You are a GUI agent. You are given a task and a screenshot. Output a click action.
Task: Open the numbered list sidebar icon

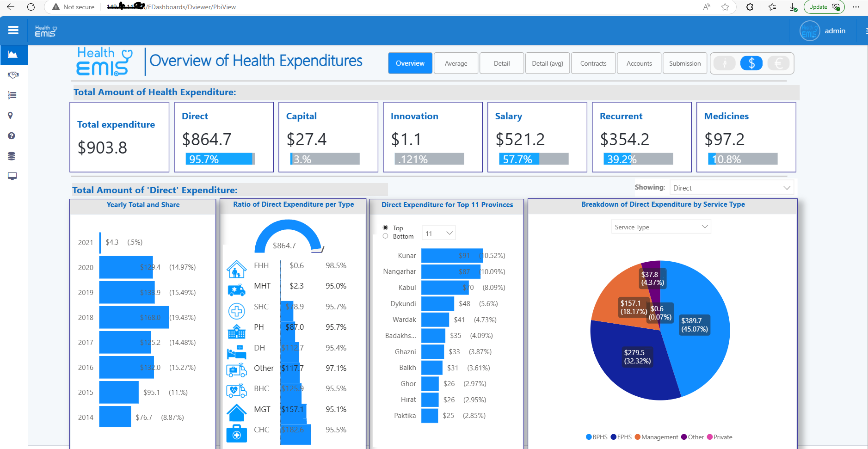[x=12, y=95]
